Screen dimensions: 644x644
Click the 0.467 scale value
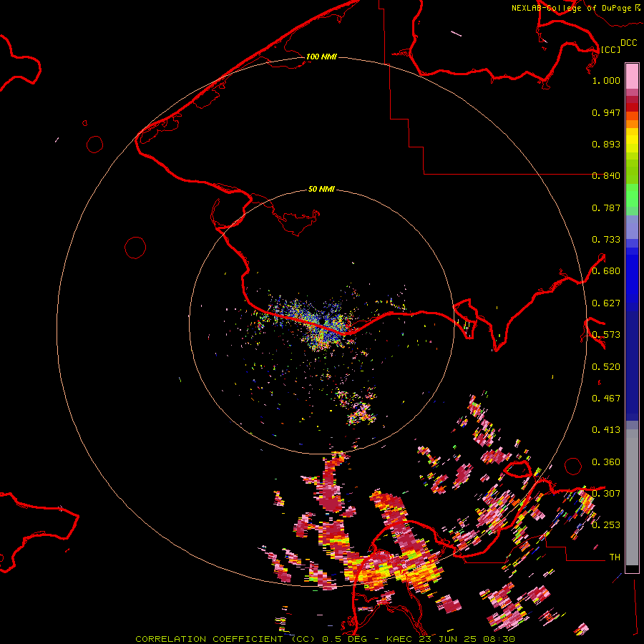click(x=606, y=399)
